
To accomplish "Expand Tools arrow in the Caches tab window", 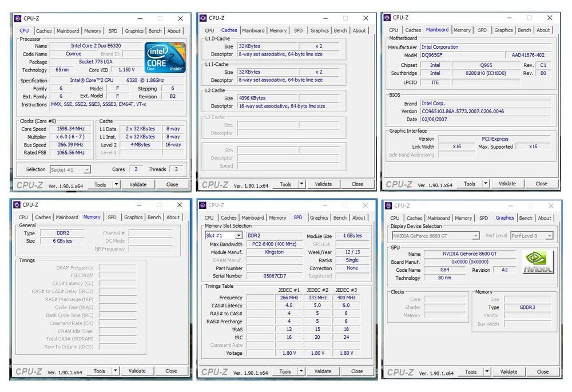I will click(x=301, y=184).
